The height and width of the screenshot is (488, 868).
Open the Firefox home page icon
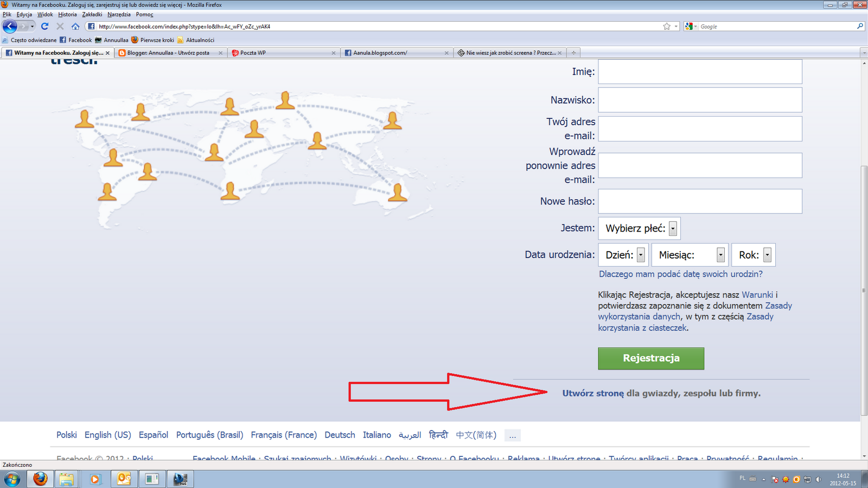tap(75, 26)
